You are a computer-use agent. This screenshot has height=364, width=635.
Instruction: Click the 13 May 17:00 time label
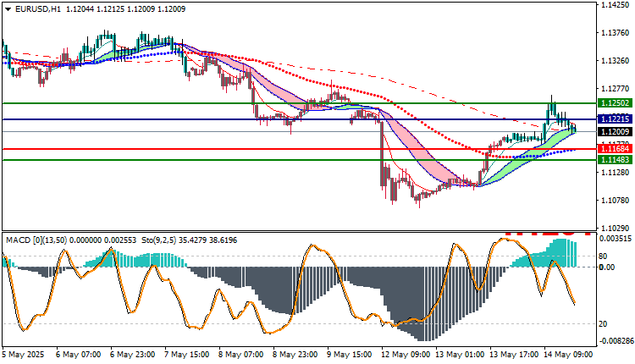pyautogui.click(x=514, y=355)
